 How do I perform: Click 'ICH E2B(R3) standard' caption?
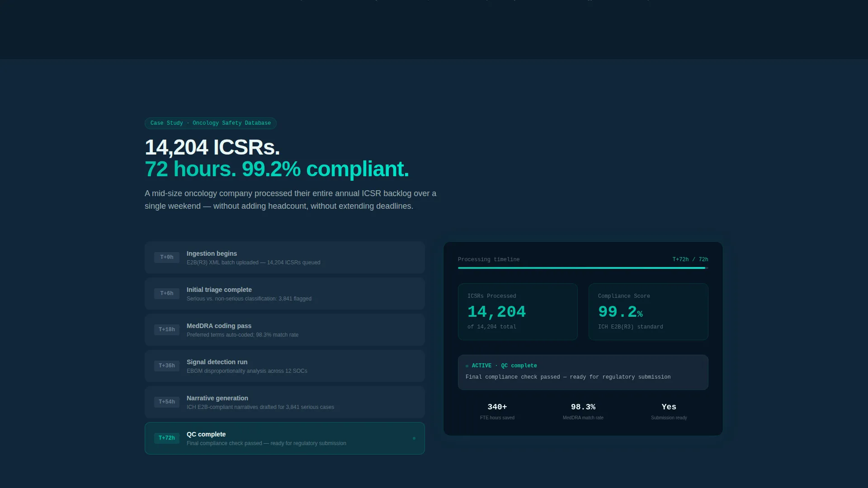[631, 327]
